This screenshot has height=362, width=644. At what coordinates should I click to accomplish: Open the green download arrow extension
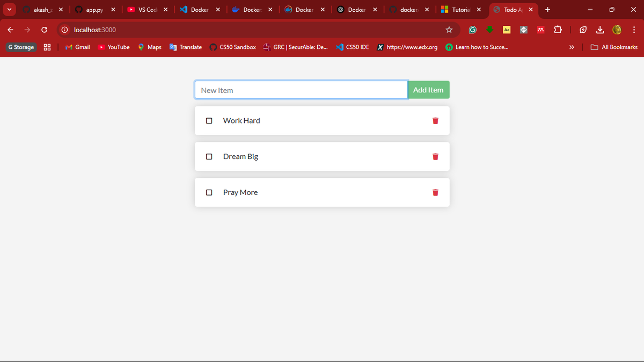point(490,30)
